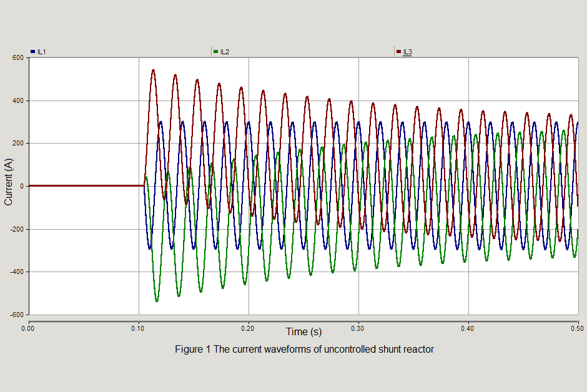Click the 0.10 tick label on time axis

tap(139, 327)
